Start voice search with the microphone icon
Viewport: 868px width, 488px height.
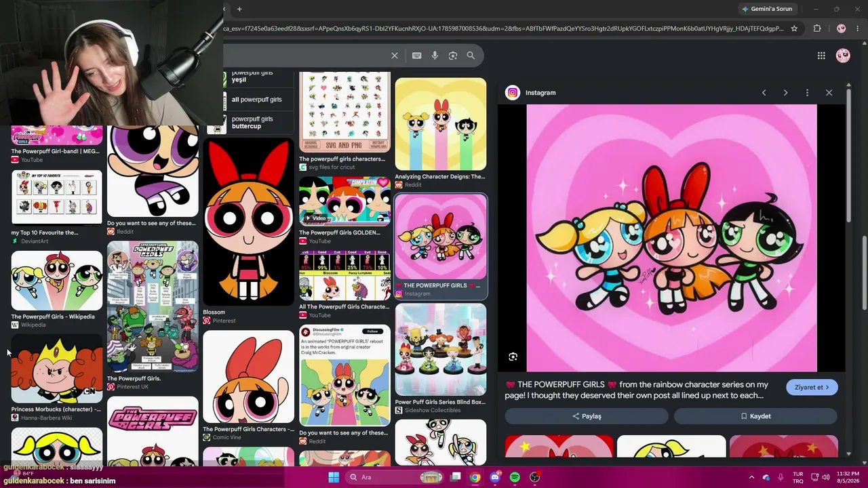pyautogui.click(x=435, y=56)
